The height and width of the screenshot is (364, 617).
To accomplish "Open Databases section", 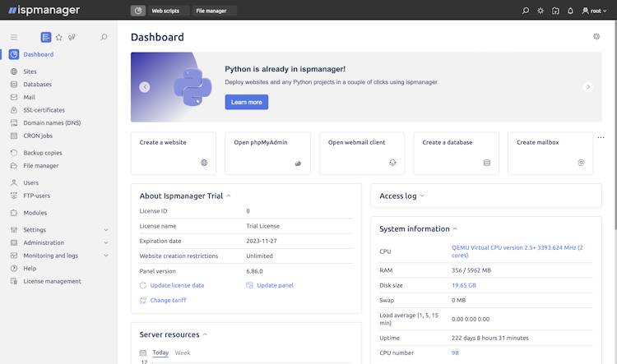I will 37,84.
